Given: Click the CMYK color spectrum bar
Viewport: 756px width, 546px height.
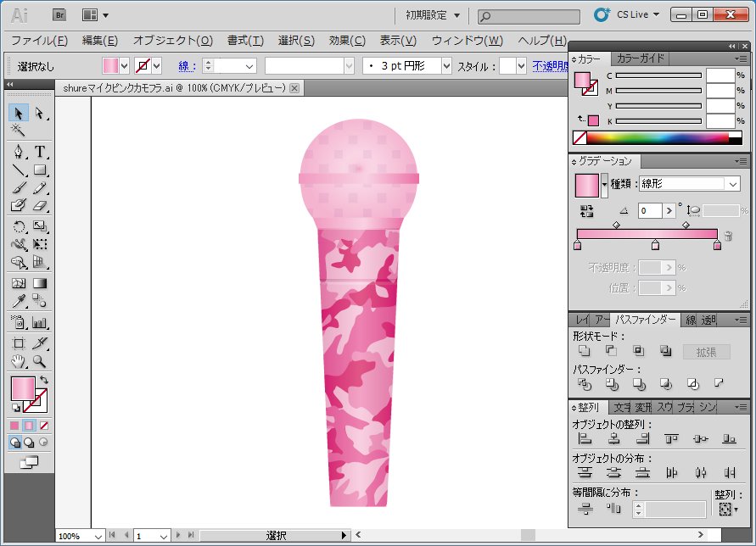Looking at the screenshot, I should pyautogui.click(x=657, y=137).
